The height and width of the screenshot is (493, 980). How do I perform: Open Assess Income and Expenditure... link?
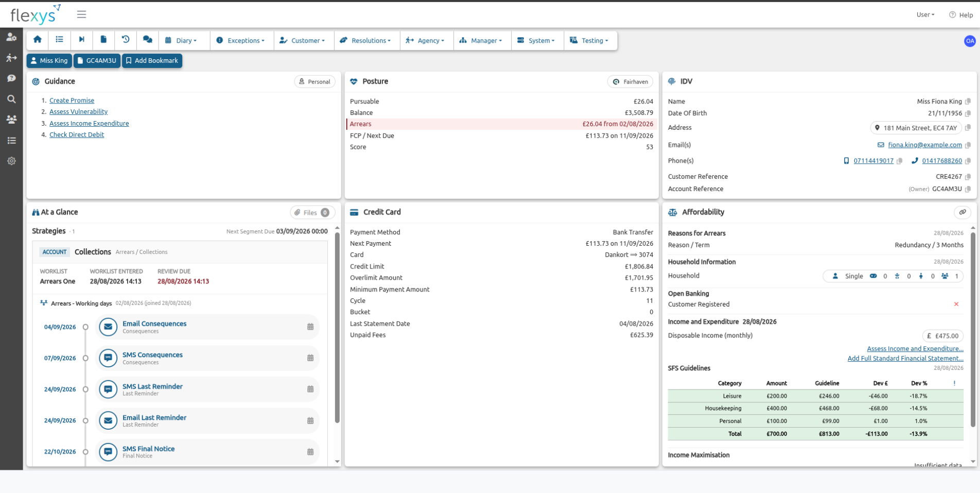915,349
